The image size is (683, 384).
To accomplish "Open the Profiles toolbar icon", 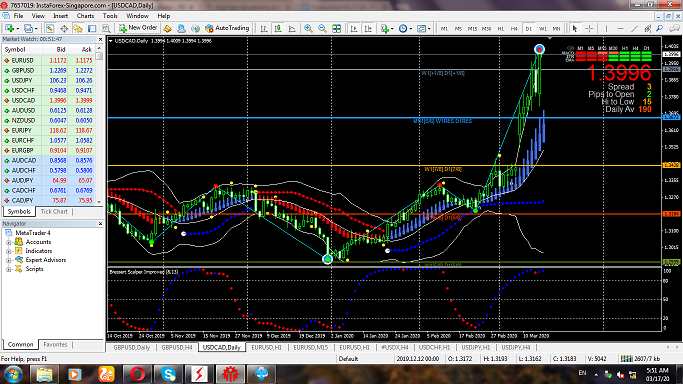I will pos(30,28).
